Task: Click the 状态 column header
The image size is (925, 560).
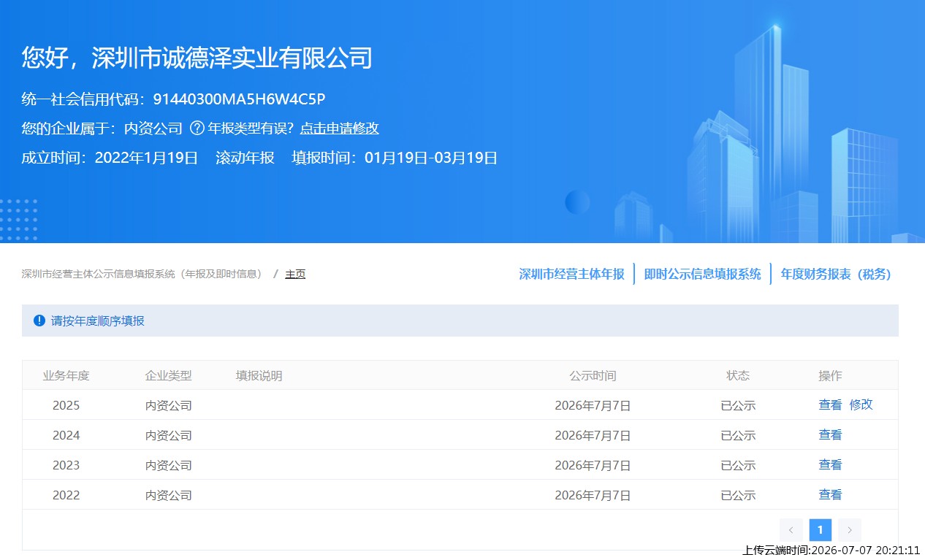Action: click(738, 376)
